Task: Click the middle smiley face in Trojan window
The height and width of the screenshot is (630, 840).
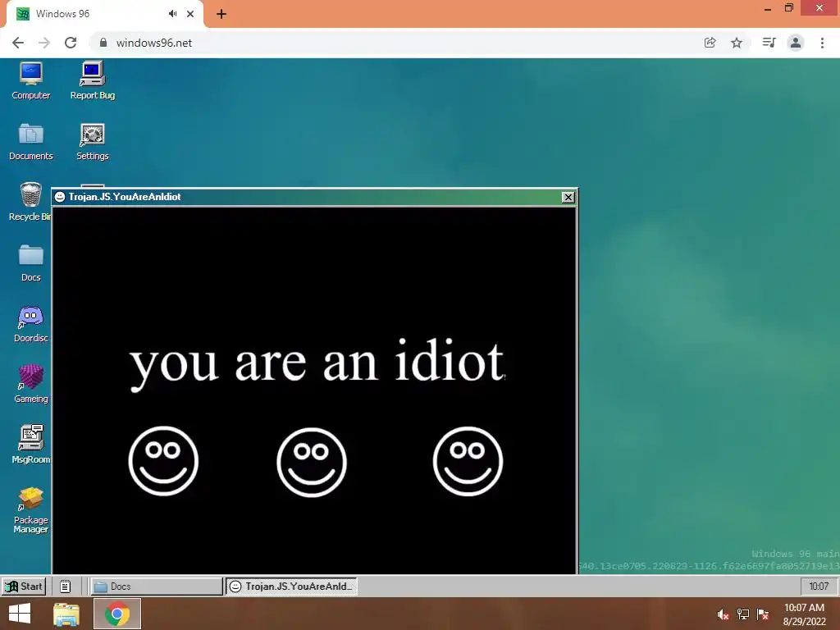Action: coord(312,462)
